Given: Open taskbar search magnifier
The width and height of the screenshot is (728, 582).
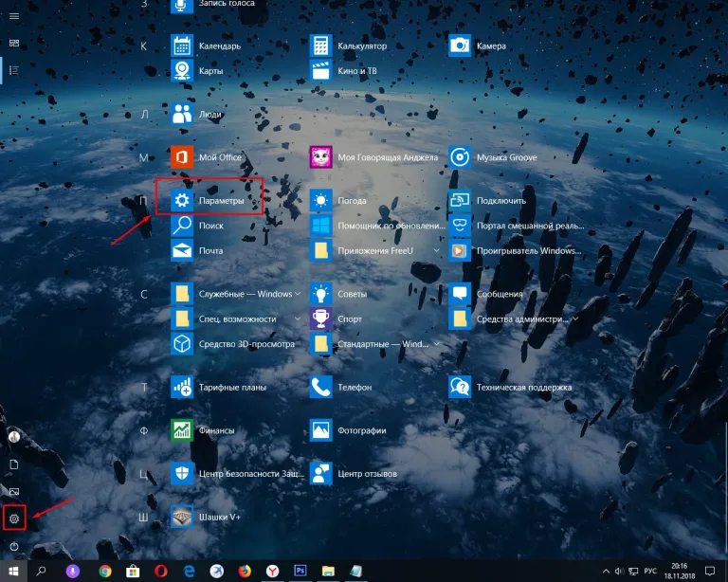Looking at the screenshot, I should (41, 571).
